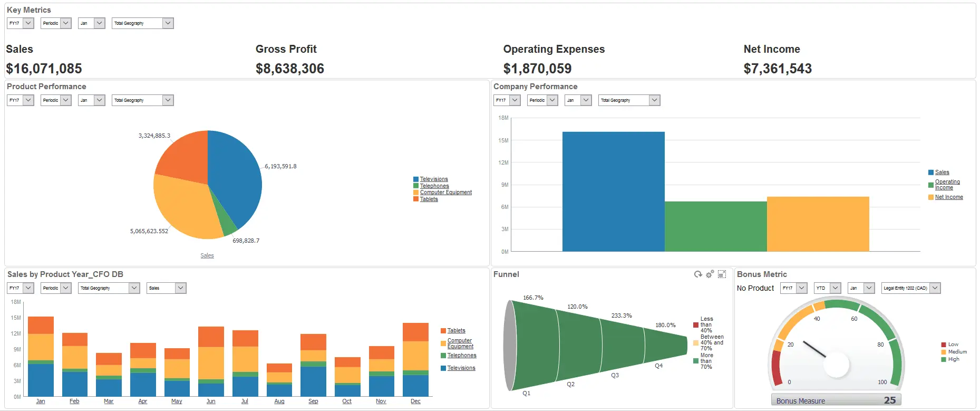Click the gauge needle in Bonus Metric
The height and width of the screenshot is (411, 980).
[x=814, y=350]
